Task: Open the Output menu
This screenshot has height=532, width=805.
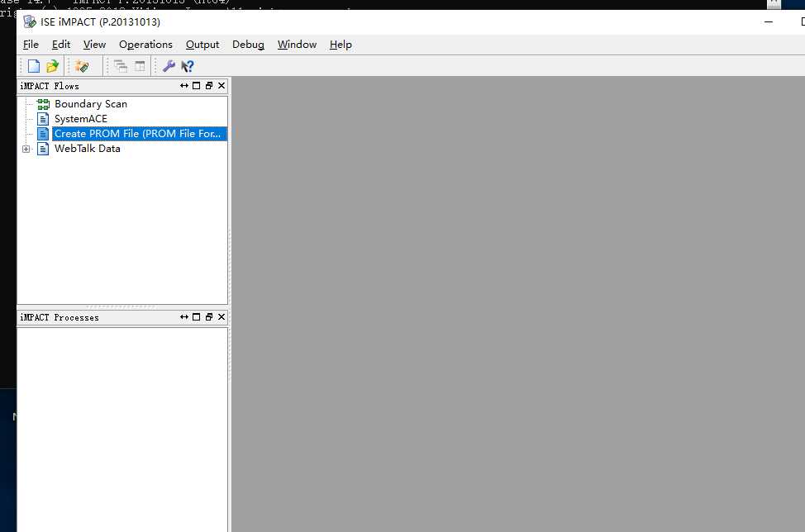Action: (x=202, y=45)
